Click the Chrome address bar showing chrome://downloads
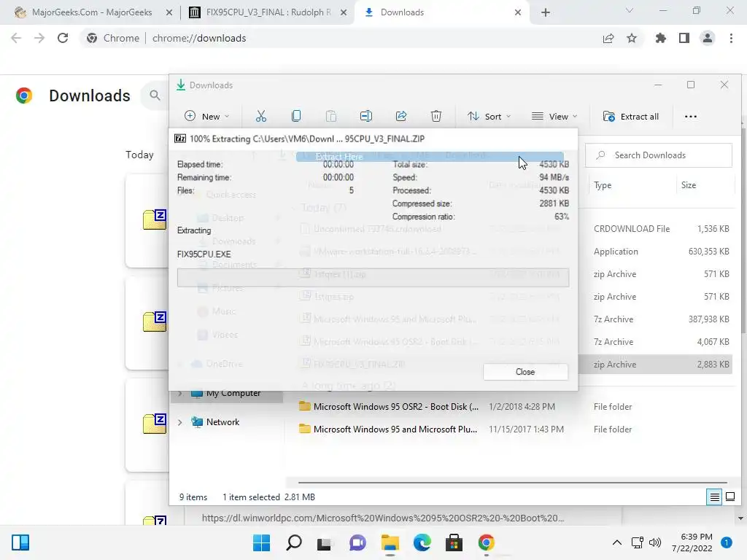Image resolution: width=747 pixels, height=560 pixels. pyautogui.click(x=338, y=38)
